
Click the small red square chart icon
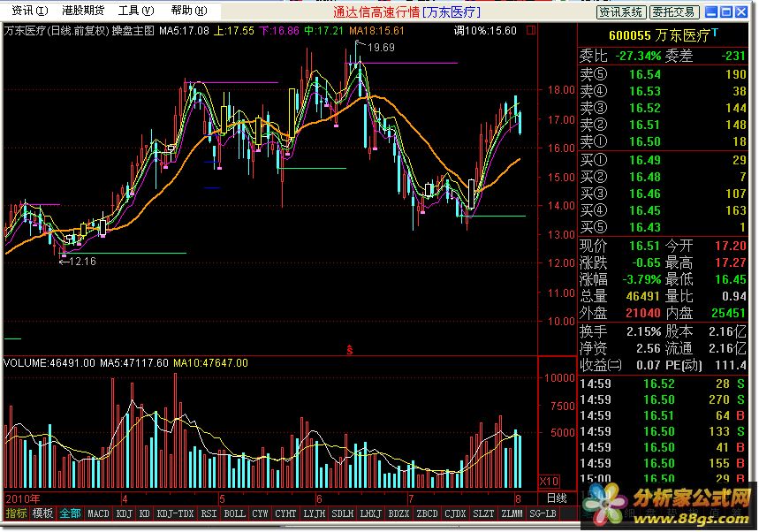530,31
